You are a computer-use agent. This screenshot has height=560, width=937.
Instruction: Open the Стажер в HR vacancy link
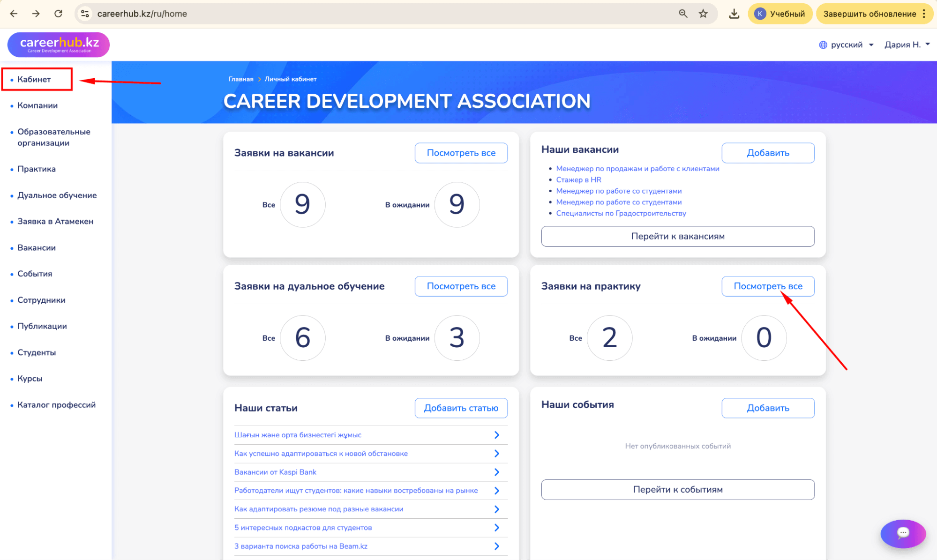pyautogui.click(x=578, y=179)
